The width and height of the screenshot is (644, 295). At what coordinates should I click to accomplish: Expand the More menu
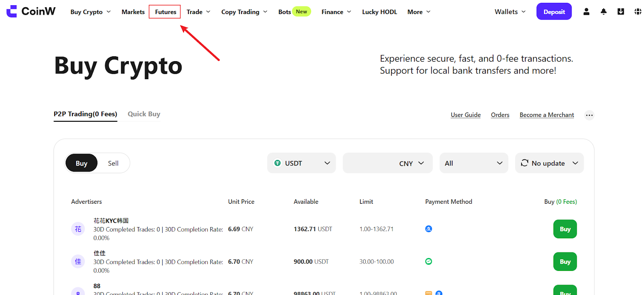[419, 12]
